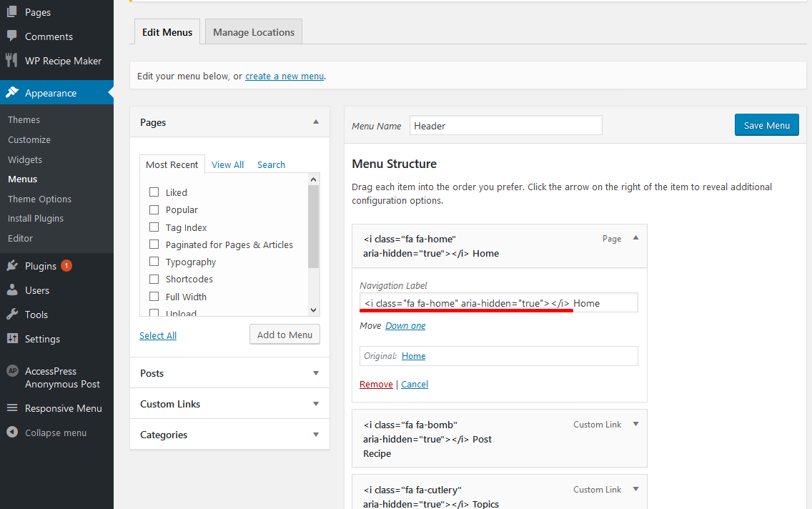Click the Settings sliders icon

point(12,339)
